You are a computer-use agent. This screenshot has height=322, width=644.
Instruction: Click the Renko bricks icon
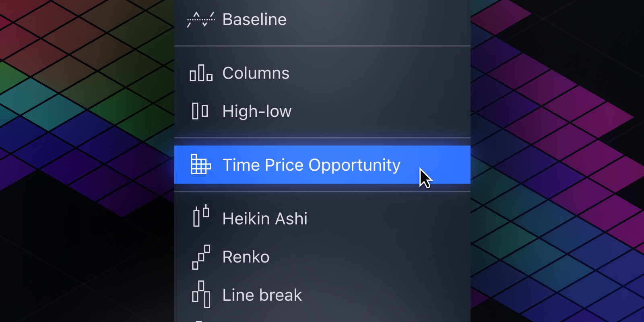201,257
